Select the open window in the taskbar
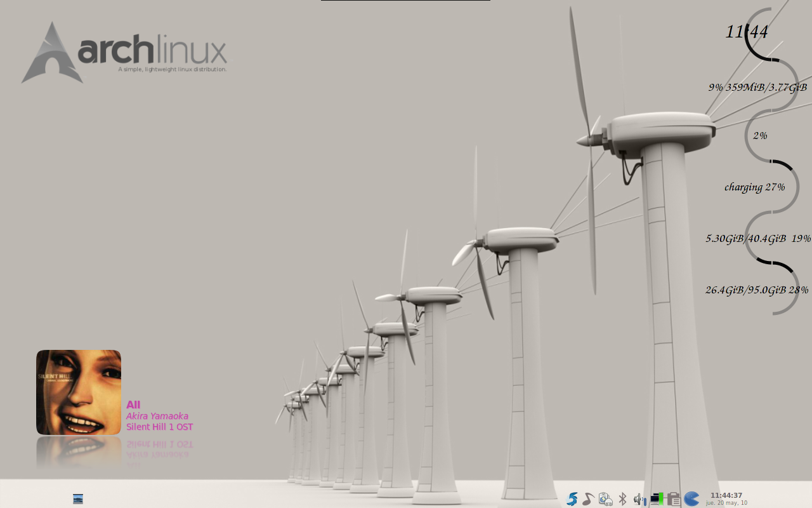The width and height of the screenshot is (812, 508). (77, 498)
